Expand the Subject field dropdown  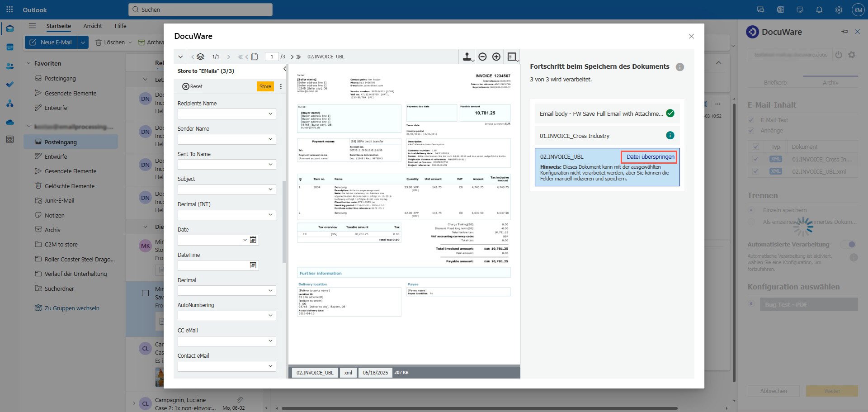270,189
